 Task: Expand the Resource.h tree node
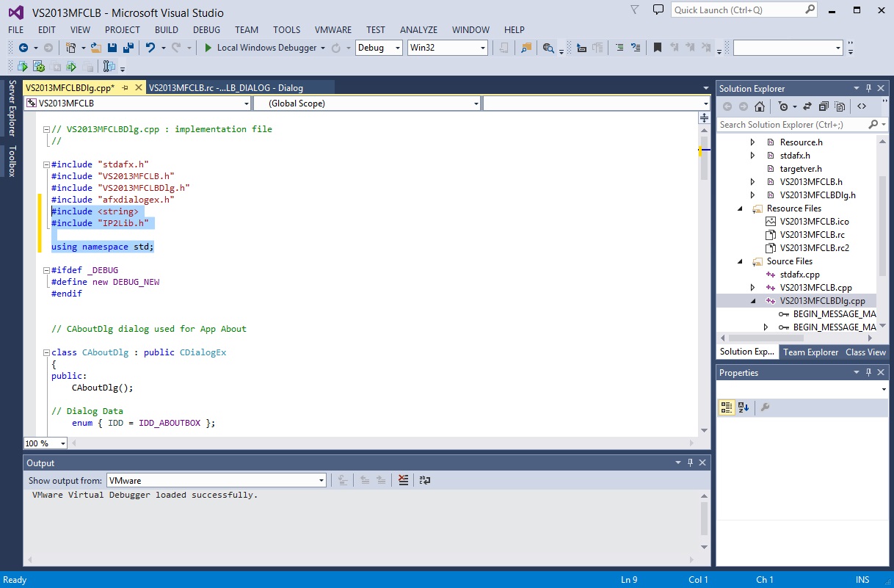[752, 142]
